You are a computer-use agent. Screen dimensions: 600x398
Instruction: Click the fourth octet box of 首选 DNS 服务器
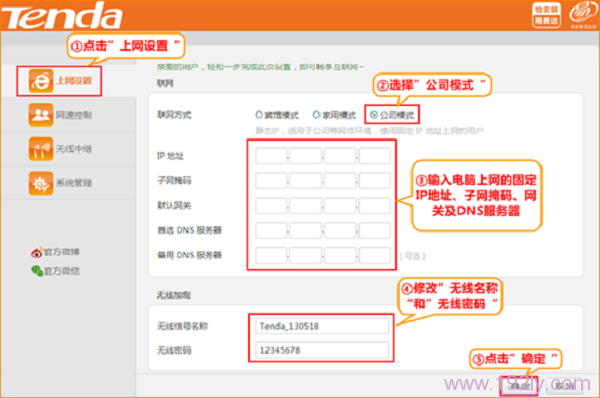click(x=375, y=230)
